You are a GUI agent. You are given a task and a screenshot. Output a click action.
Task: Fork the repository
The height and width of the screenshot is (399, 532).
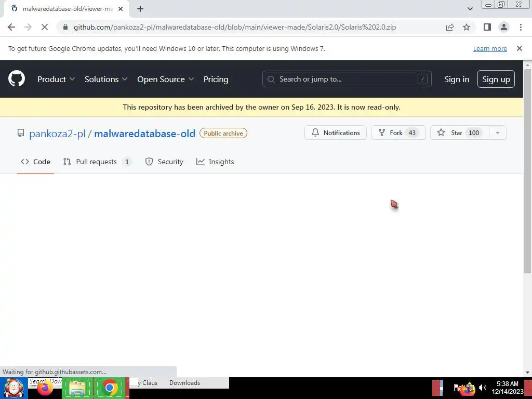[398, 132]
